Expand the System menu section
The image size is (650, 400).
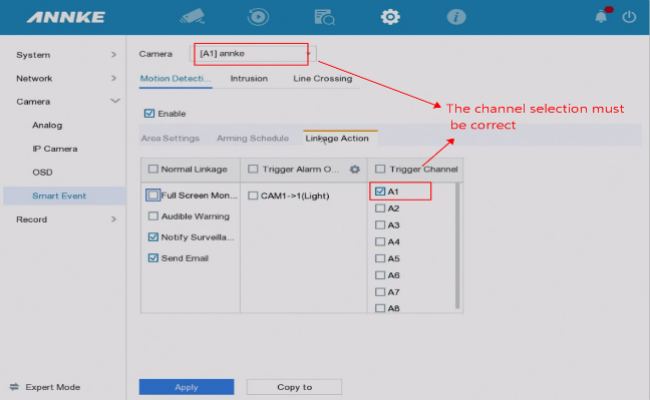coord(66,54)
